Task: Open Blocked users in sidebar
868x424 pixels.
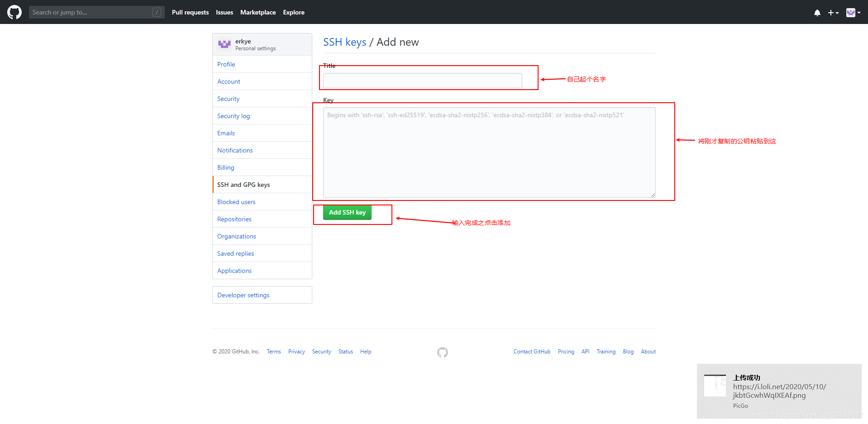Action: coord(262,202)
